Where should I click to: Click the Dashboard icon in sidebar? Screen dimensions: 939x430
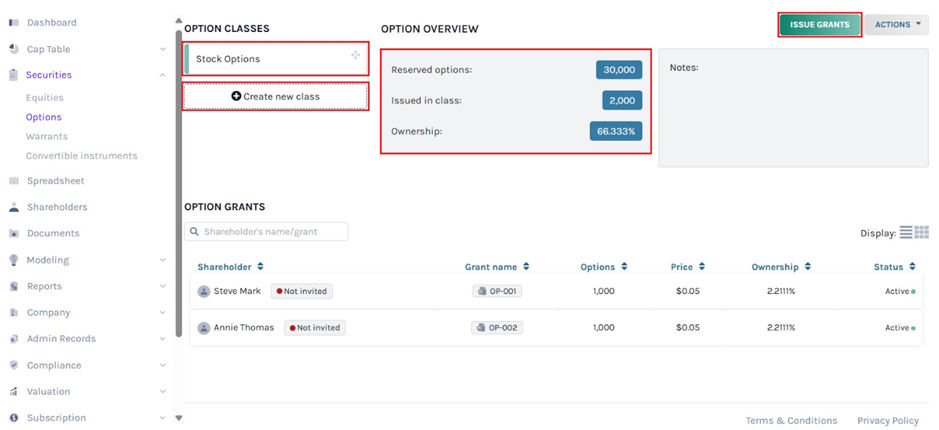tap(14, 22)
